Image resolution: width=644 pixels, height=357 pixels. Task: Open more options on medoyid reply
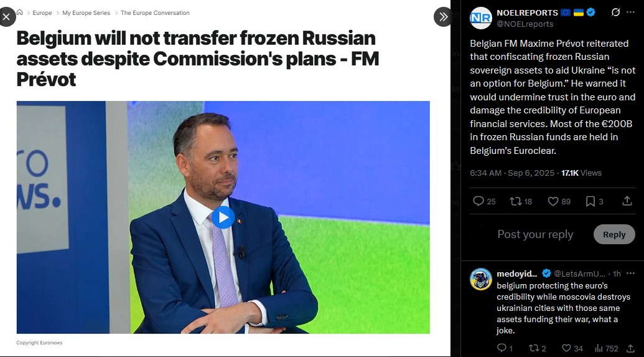630,274
